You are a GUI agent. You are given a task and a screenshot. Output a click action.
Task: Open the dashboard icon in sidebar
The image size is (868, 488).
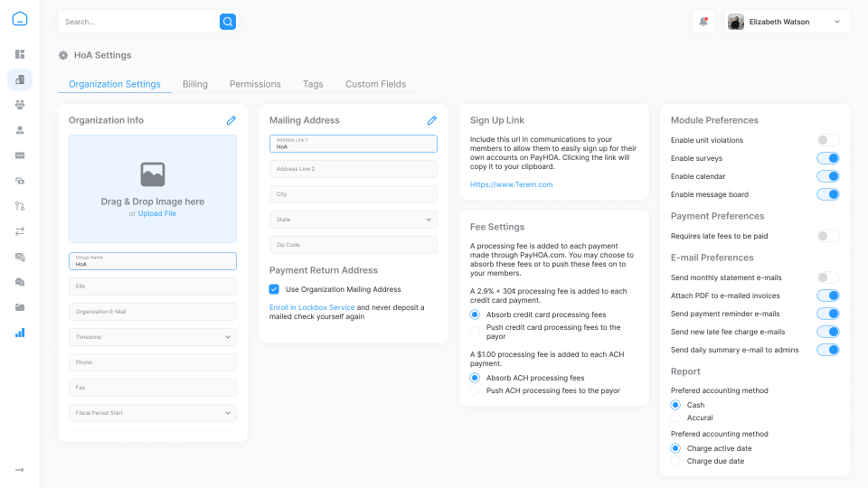pyautogui.click(x=20, y=54)
